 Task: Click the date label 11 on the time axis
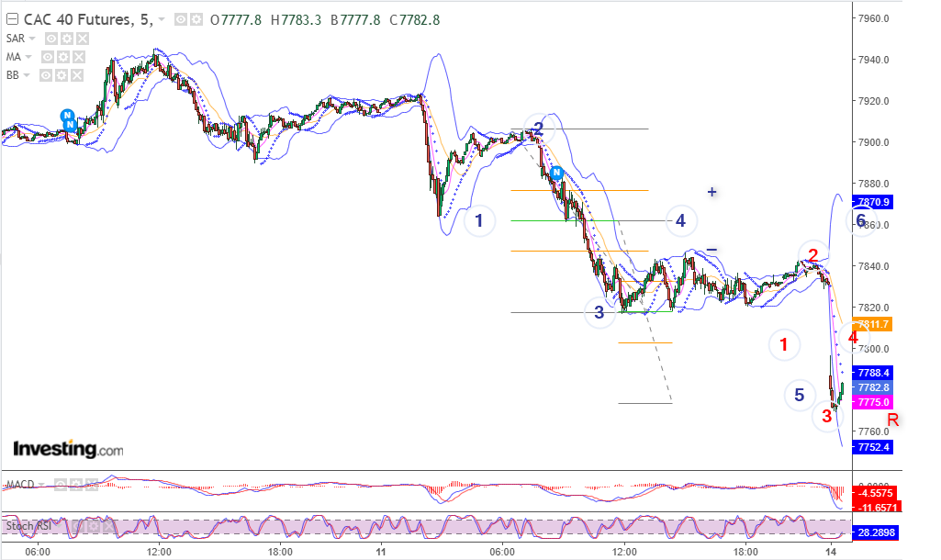coord(381,552)
